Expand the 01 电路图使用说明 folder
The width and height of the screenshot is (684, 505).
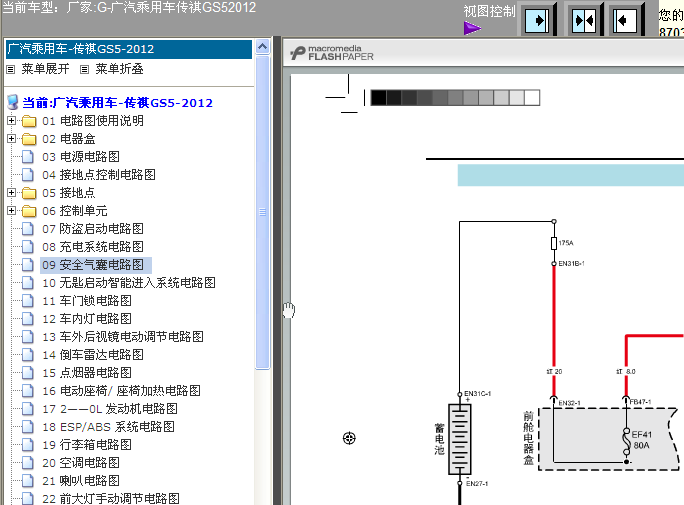pos(12,120)
